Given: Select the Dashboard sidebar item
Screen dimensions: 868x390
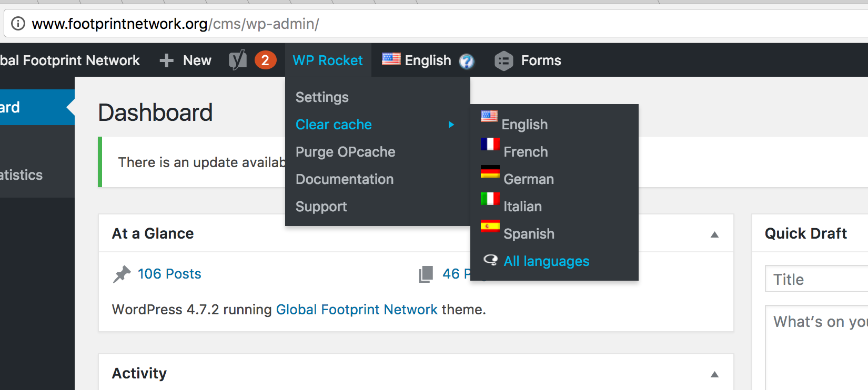Looking at the screenshot, I should [37, 107].
